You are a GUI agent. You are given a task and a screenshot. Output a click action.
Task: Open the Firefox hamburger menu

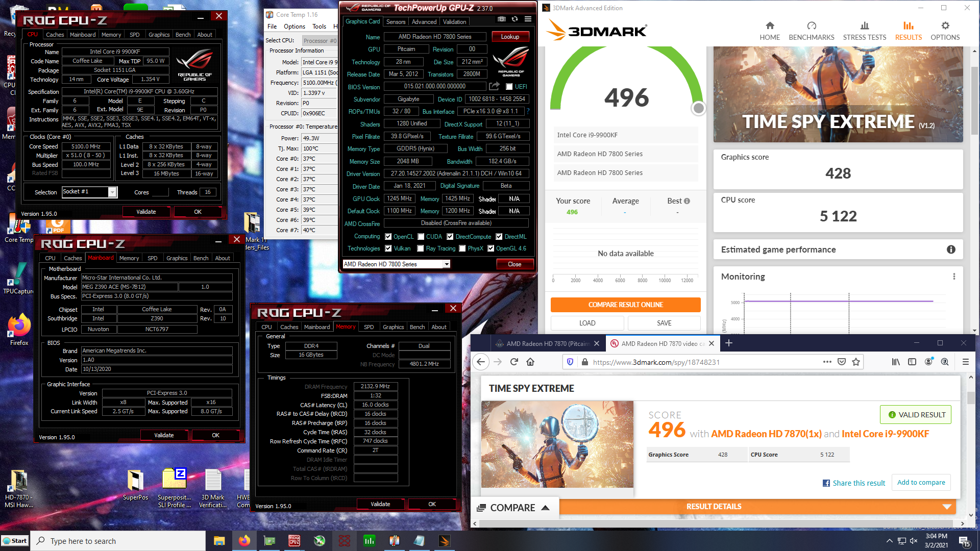[x=965, y=362]
